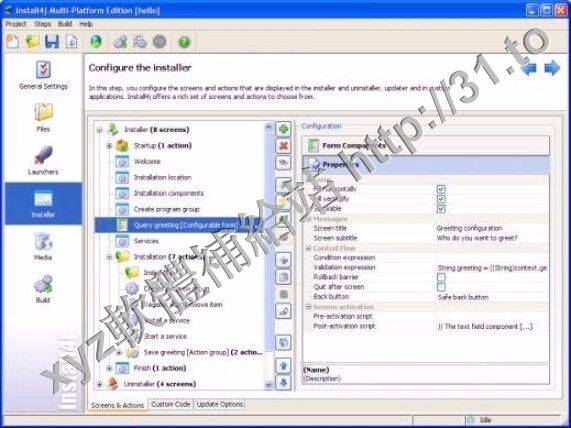This screenshot has width=571, height=428.
Task: Click the Build Project gears icon
Action: pyautogui.click(x=121, y=42)
